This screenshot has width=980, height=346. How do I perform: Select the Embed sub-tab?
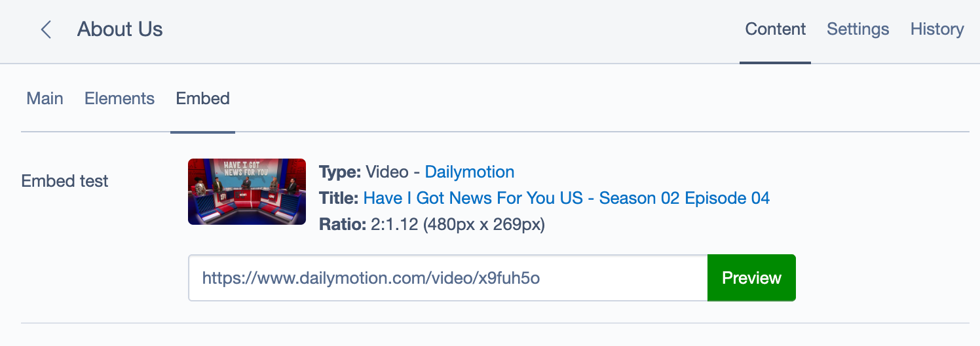(x=202, y=99)
